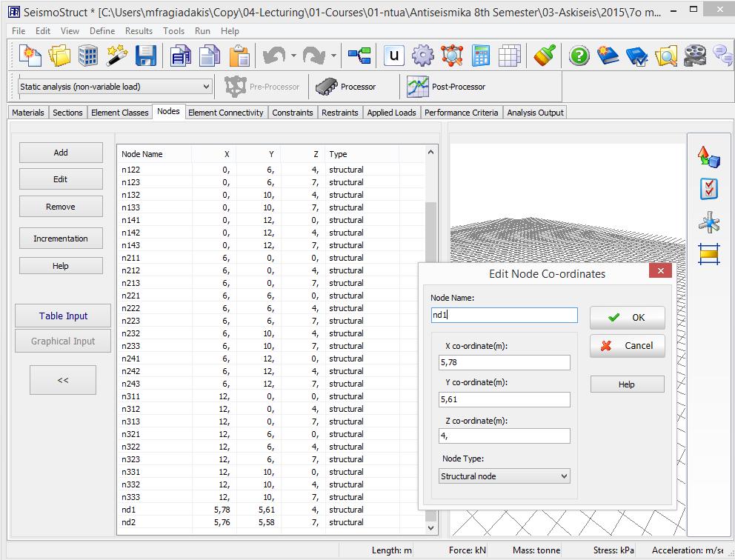This screenshot has height=560, width=735.
Task: Confirm node edit with OK
Action: [627, 318]
